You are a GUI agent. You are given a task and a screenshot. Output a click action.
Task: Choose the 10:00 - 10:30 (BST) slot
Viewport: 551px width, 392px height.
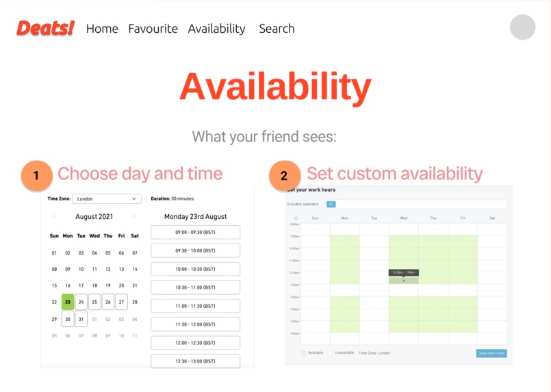tap(195, 269)
